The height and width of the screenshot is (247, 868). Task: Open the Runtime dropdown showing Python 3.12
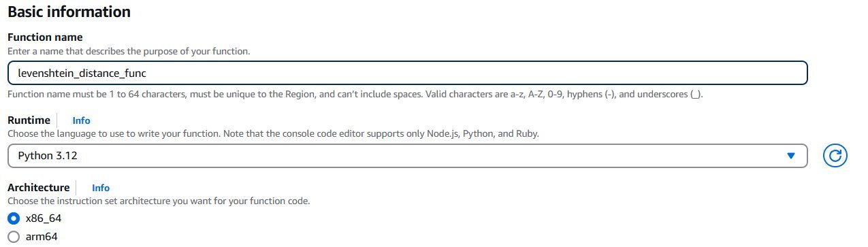407,156
